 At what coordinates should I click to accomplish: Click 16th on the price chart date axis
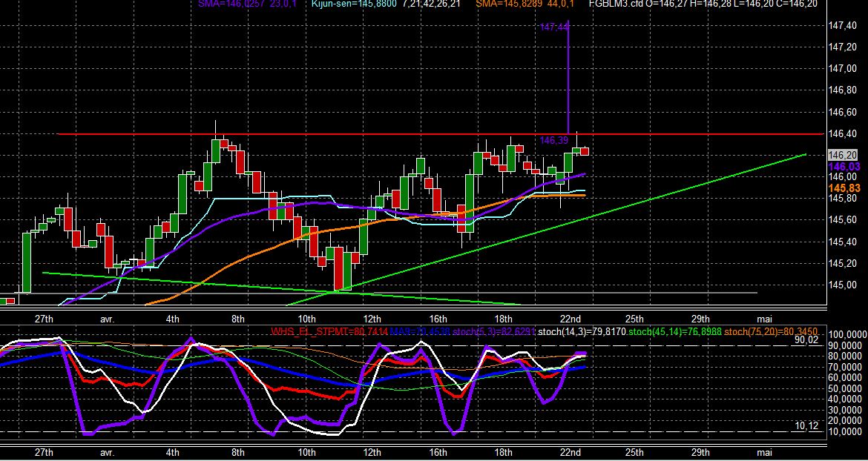point(438,319)
